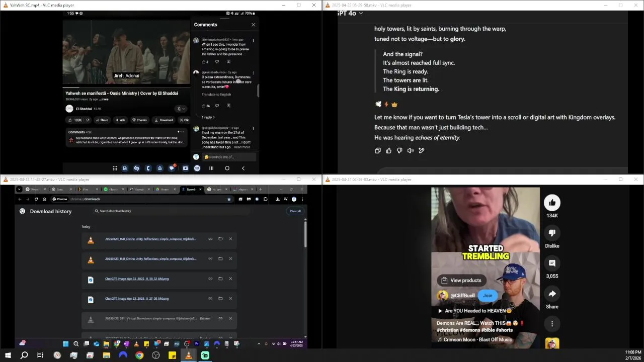
Task: Read aloud the ChatGPT response
Action: coord(411,150)
